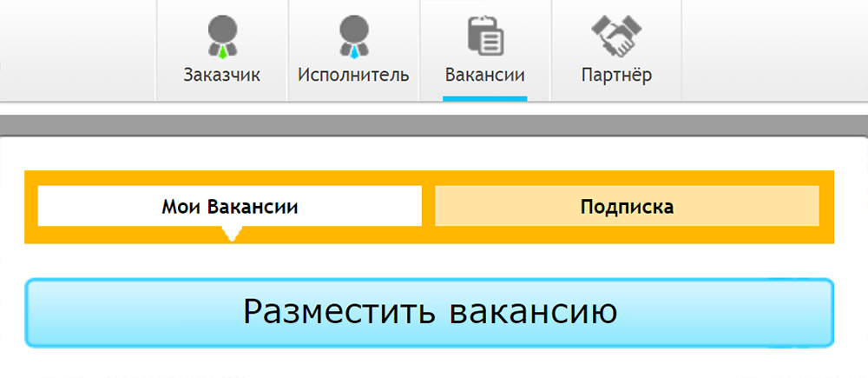
Task: Open the Партнёр handshake icon
Action: 615,36
